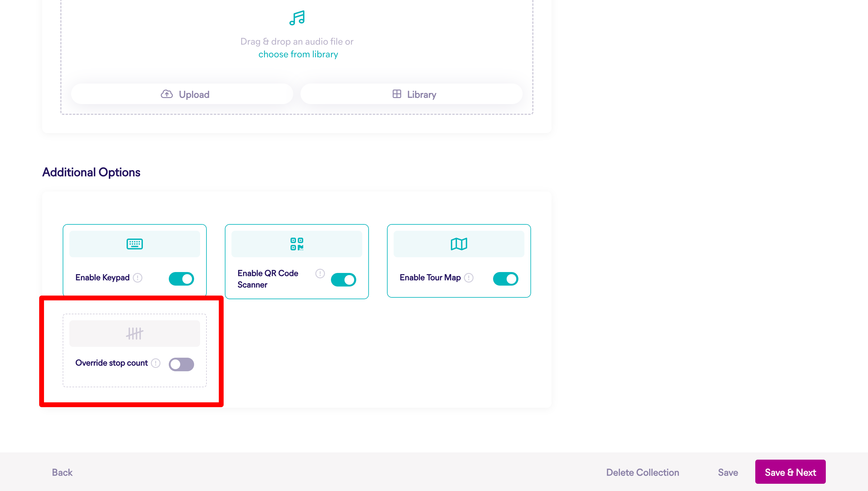
Task: Click Delete Collection
Action: coord(642,472)
